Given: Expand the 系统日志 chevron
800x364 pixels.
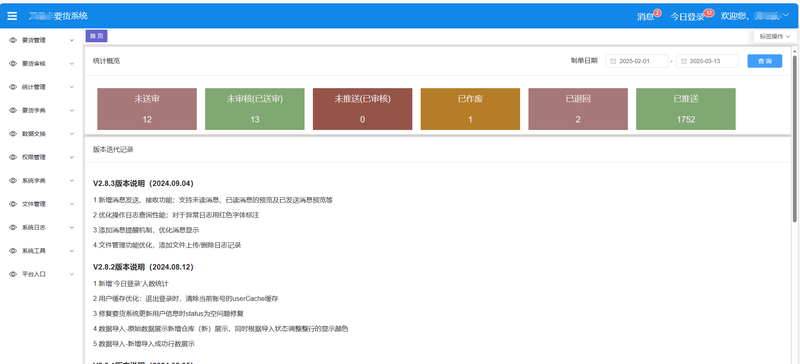Looking at the screenshot, I should pos(71,227).
